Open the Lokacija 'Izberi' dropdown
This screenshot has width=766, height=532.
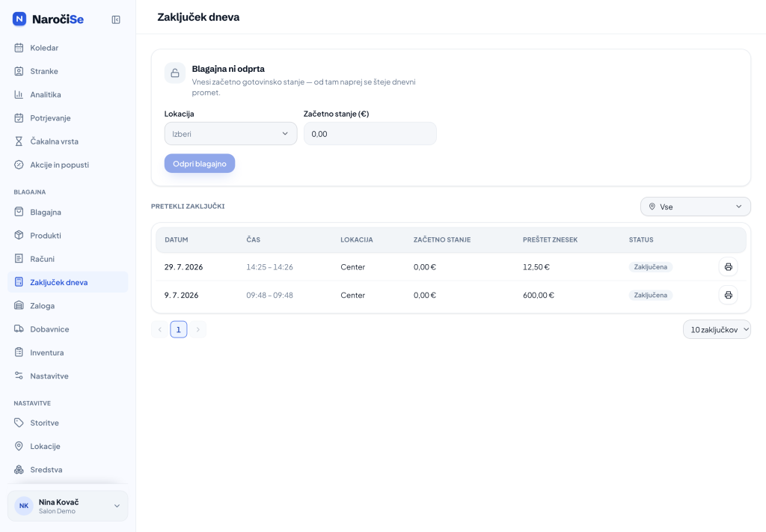230,134
